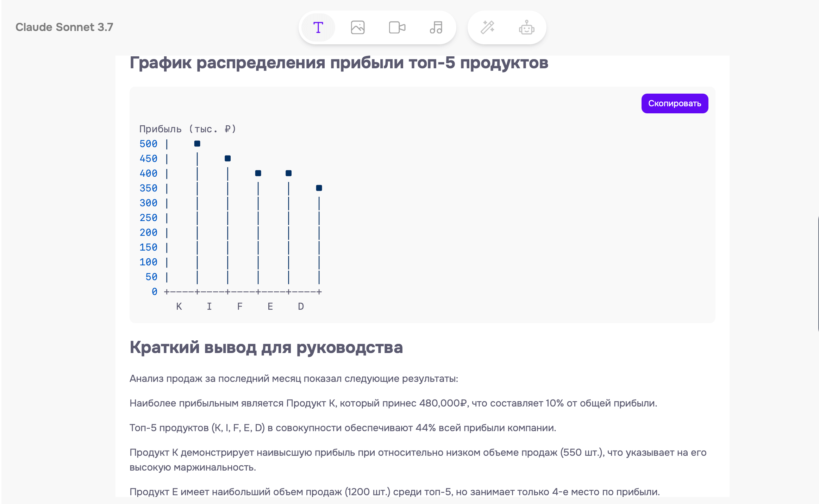Screen dimensions: 819x504
Task: Click the heading Краткий вывод для руководства
Action: click(x=266, y=347)
